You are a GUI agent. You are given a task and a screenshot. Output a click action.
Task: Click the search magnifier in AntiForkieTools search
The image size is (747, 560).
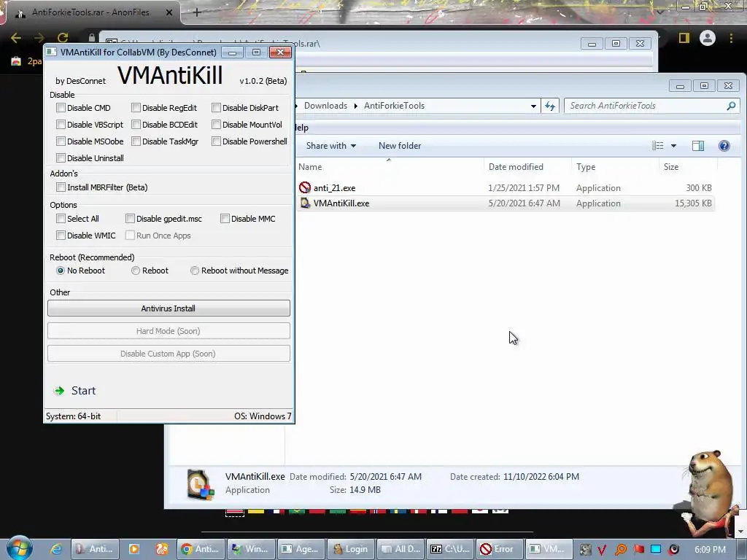click(x=731, y=106)
